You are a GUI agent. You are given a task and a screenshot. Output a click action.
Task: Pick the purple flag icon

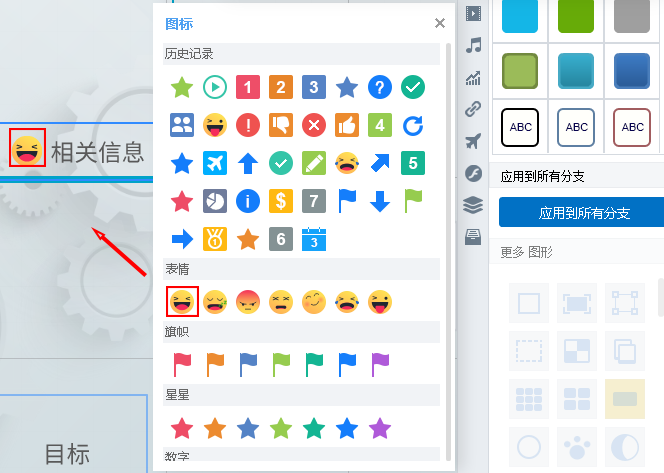pos(379,364)
